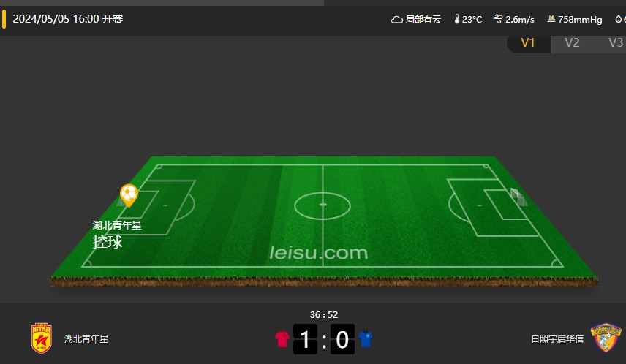This screenshot has height=364, width=626.
Task: Click the center circle of the pitch
Action: pyautogui.click(x=323, y=205)
